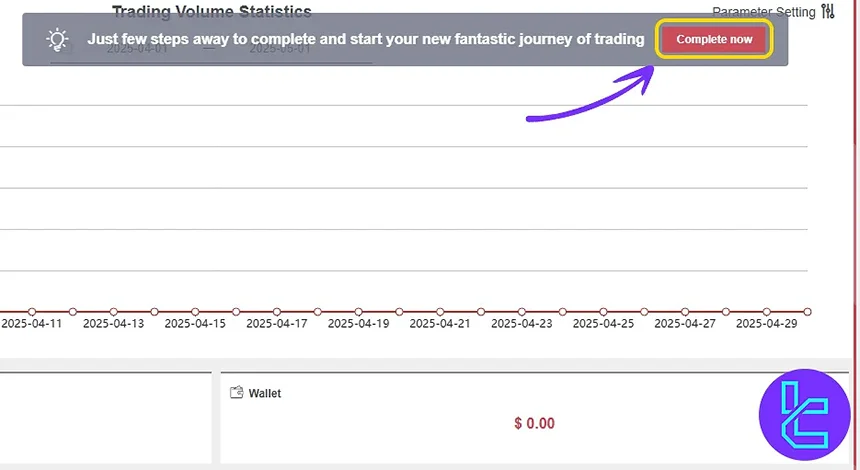Select chart data point for 2025-04-15

tap(195, 312)
